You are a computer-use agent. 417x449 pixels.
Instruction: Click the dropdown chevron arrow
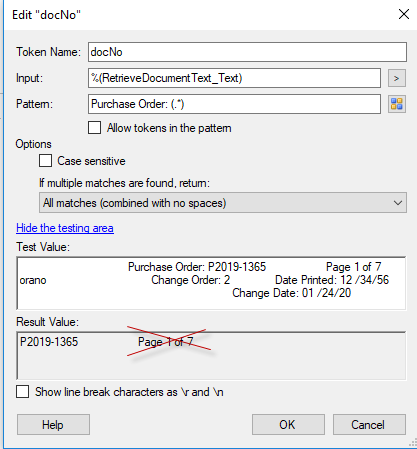(397, 203)
